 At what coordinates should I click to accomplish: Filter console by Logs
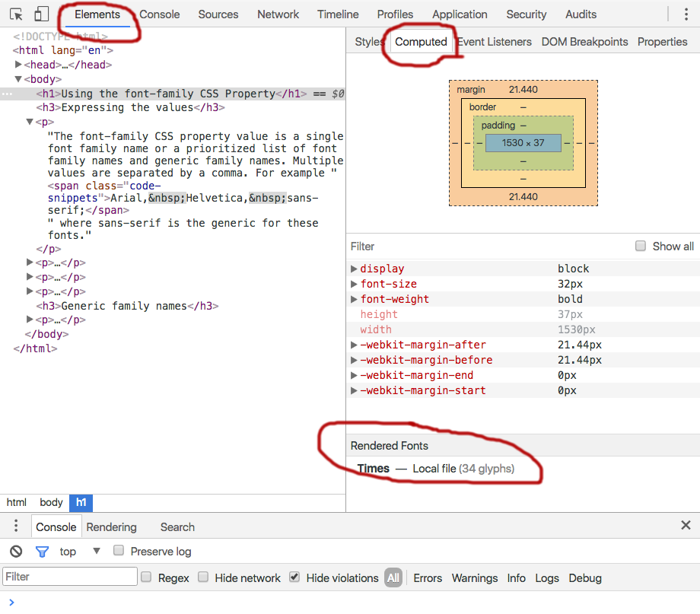coord(547,577)
